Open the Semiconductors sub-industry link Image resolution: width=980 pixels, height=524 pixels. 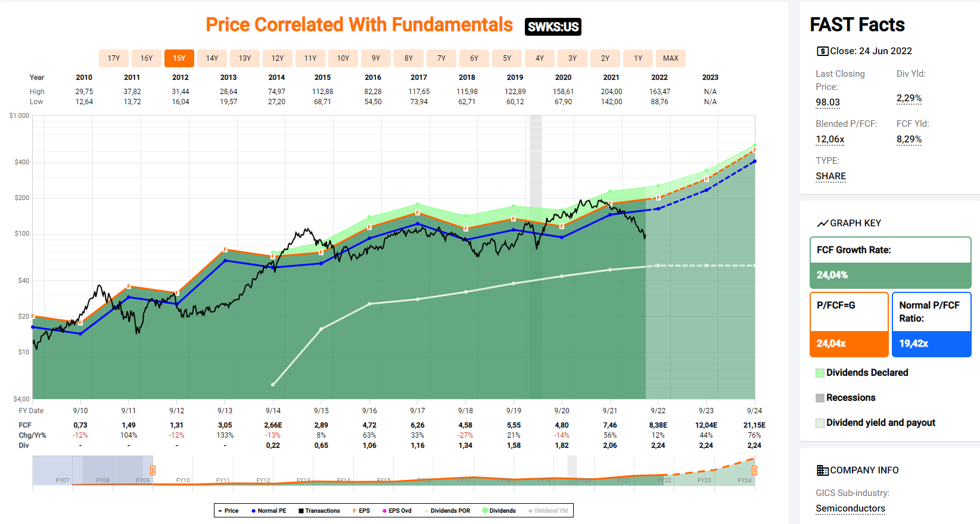coord(850,509)
